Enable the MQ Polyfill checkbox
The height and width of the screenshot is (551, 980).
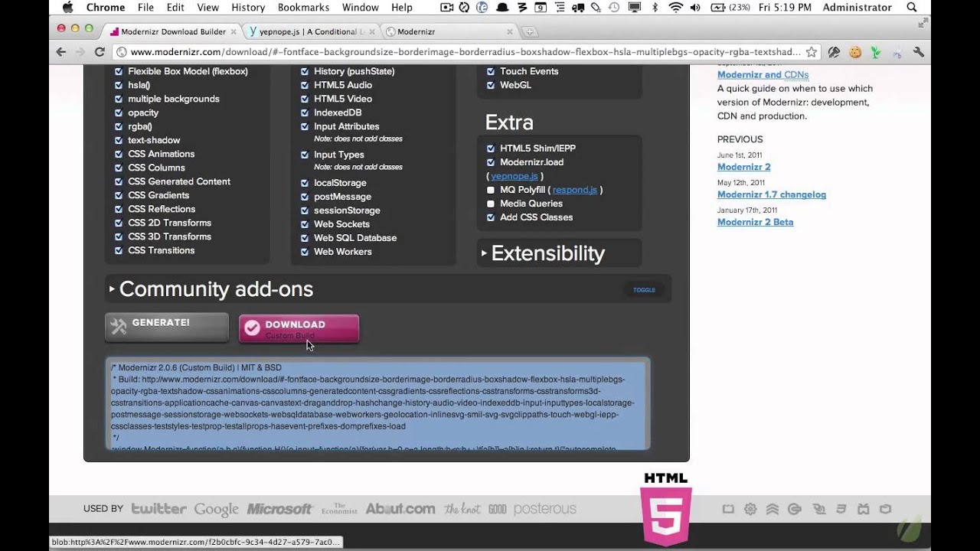click(x=491, y=190)
